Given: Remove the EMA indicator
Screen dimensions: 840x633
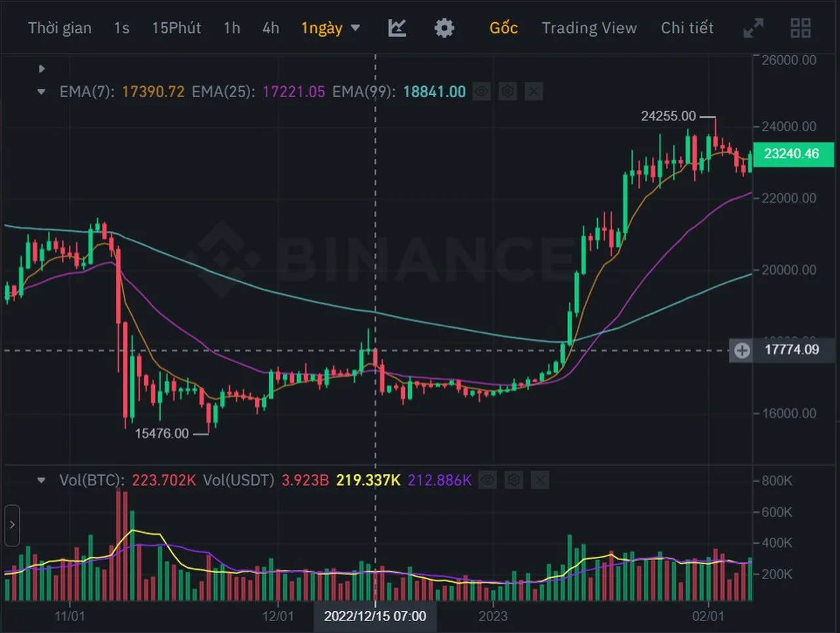Looking at the screenshot, I should coord(534,91).
